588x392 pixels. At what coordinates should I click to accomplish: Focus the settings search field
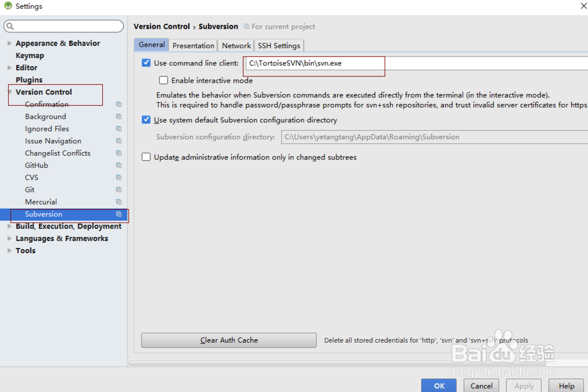coord(64,26)
